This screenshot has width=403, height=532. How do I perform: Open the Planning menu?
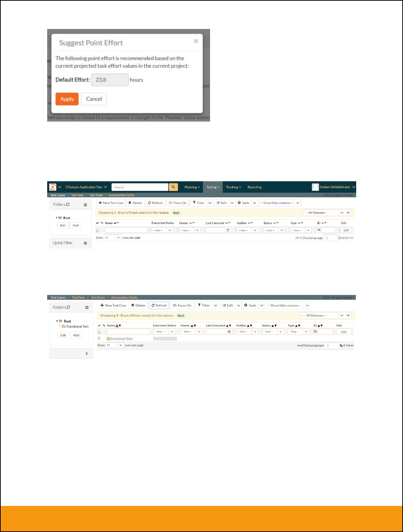click(x=192, y=187)
